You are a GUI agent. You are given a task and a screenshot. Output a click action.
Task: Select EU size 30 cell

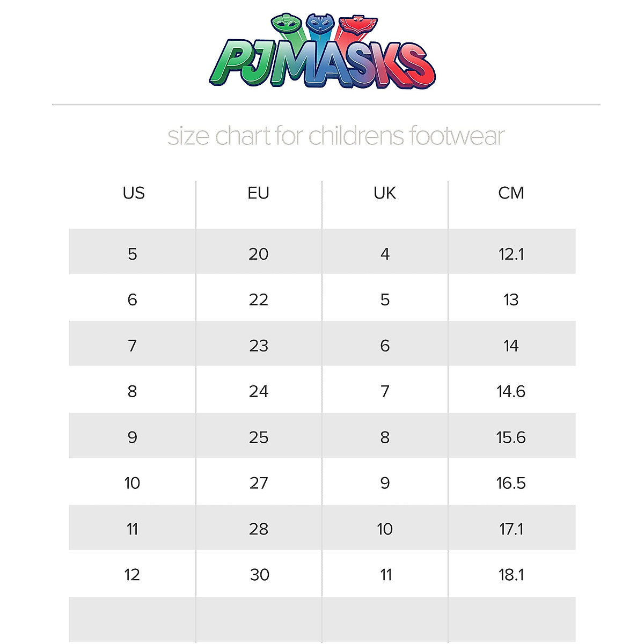[x=259, y=575]
